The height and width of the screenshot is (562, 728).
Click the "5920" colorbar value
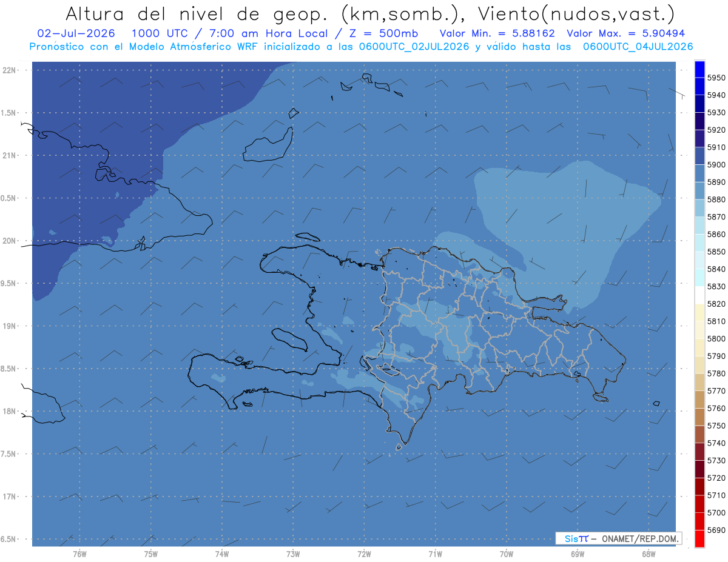tap(716, 130)
